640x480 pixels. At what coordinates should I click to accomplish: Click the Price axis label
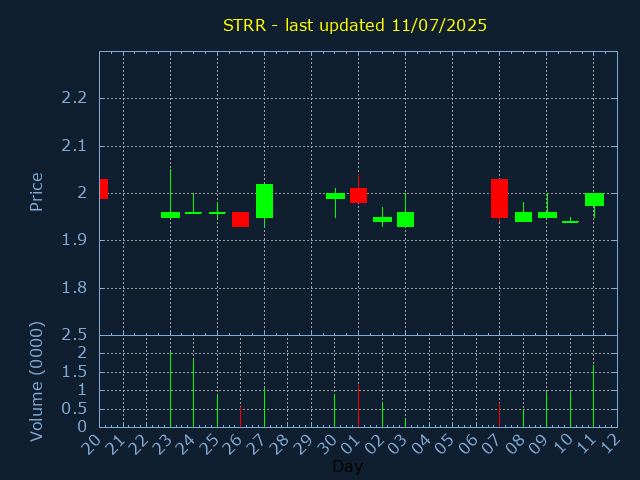pos(36,192)
